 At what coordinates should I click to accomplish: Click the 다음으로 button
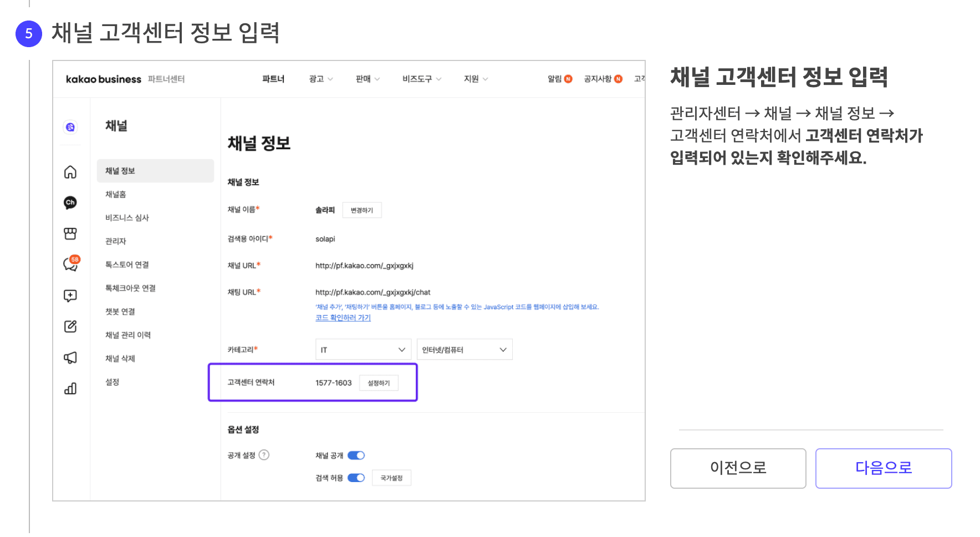883,468
